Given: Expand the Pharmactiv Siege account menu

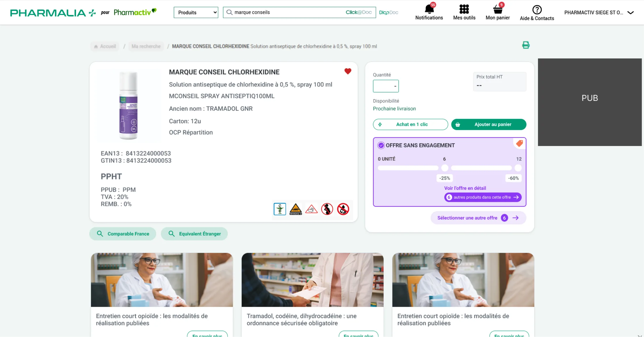Looking at the screenshot, I should (x=599, y=13).
